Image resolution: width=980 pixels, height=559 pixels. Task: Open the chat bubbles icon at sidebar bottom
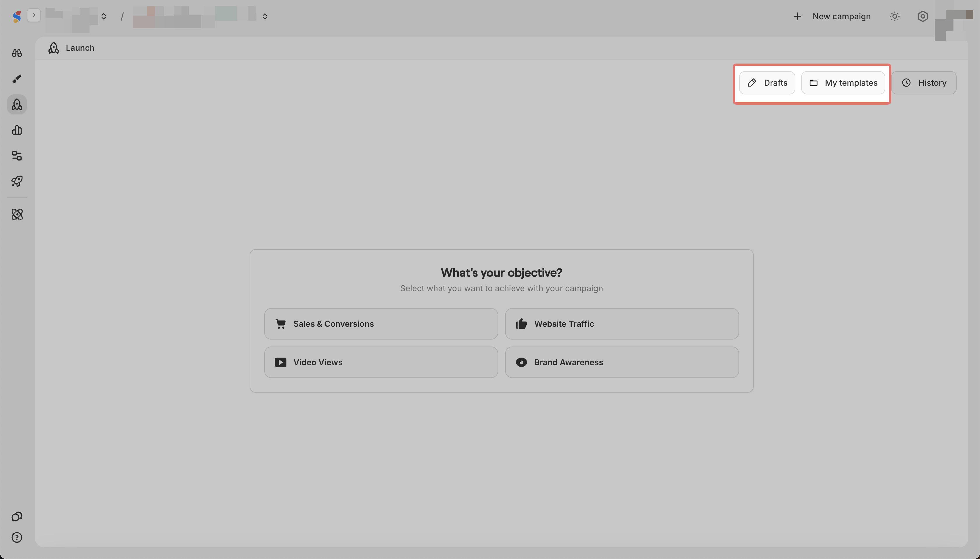point(17,516)
